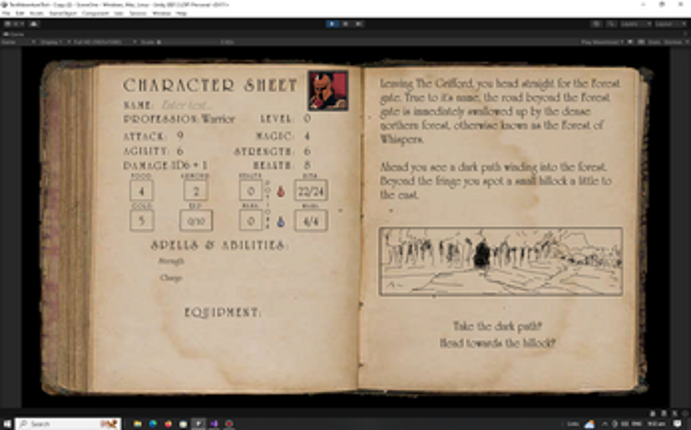Open the Layers dropdown
The height and width of the screenshot is (430, 691).
pyautogui.click(x=635, y=24)
